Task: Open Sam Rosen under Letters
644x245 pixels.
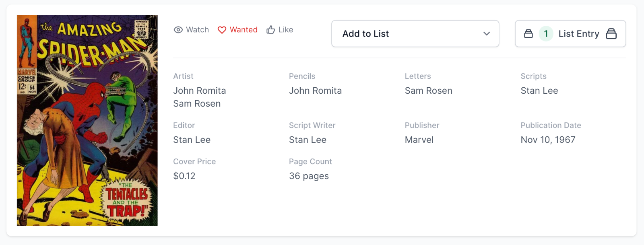Action: 428,91
